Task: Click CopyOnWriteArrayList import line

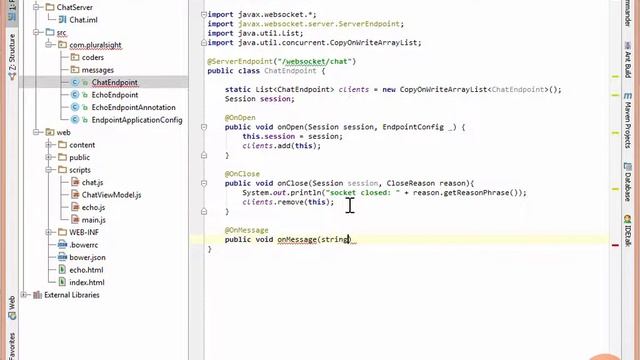Action: [x=314, y=42]
